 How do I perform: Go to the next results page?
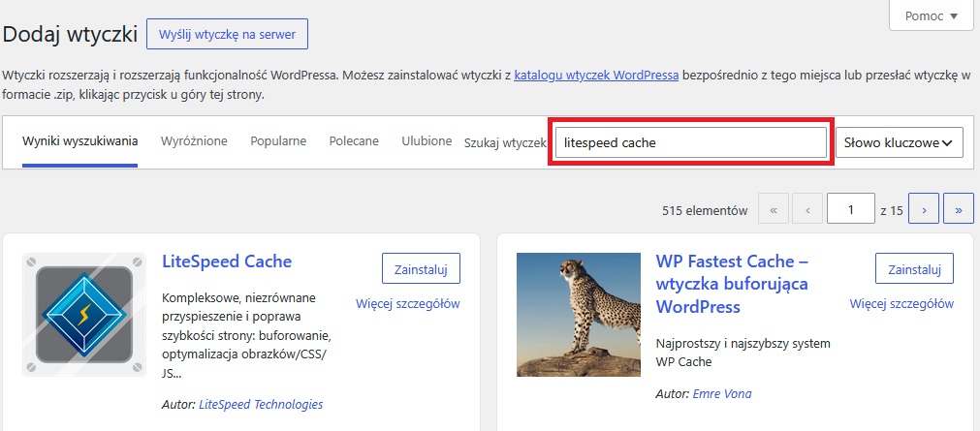[924, 208]
